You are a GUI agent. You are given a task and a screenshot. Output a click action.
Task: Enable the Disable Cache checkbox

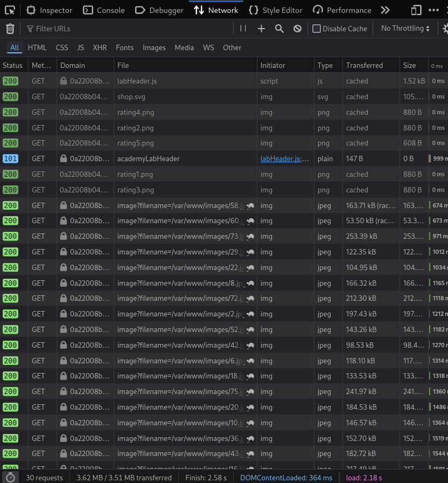click(x=316, y=29)
